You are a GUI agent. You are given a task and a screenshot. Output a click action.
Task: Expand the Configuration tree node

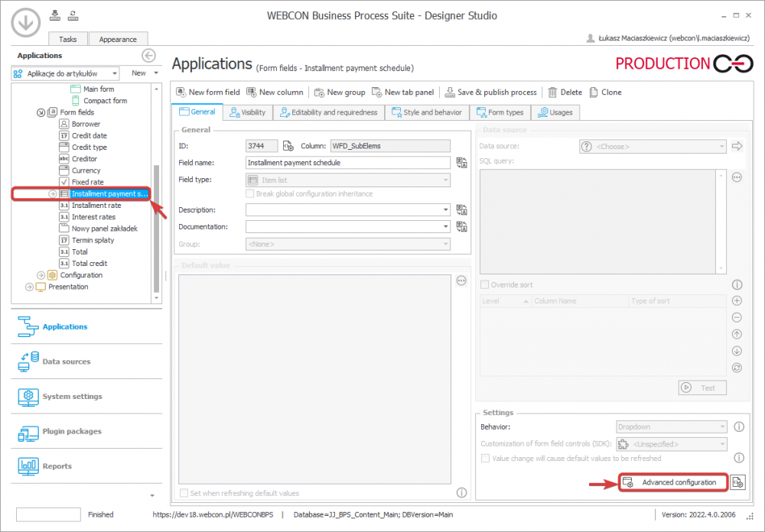pyautogui.click(x=41, y=275)
